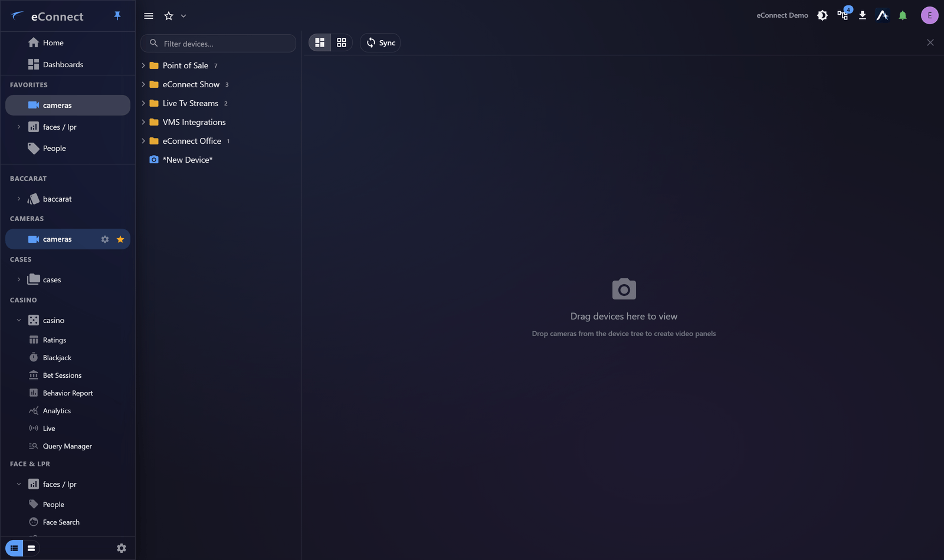Open the network connections icon with badge
The height and width of the screenshot is (560, 944).
tap(843, 15)
